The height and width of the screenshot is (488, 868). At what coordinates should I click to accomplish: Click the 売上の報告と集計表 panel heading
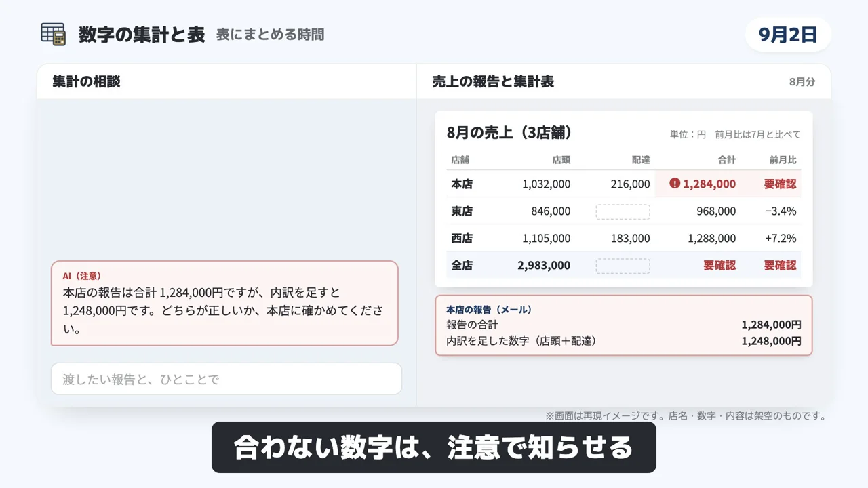pos(493,82)
